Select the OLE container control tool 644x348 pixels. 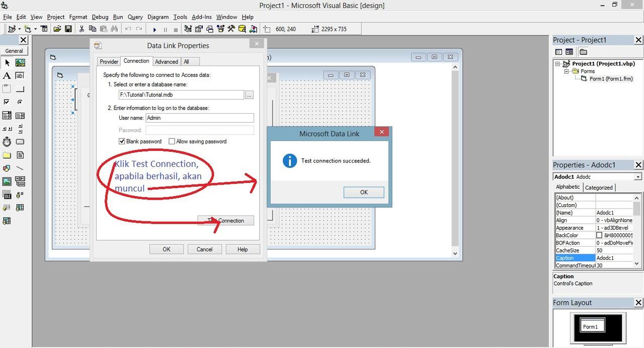(x=7, y=195)
